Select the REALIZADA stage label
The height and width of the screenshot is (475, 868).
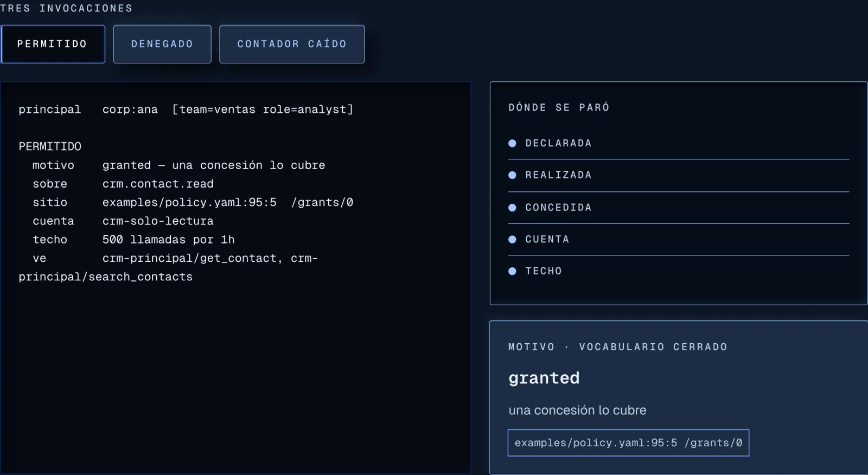tap(558, 175)
